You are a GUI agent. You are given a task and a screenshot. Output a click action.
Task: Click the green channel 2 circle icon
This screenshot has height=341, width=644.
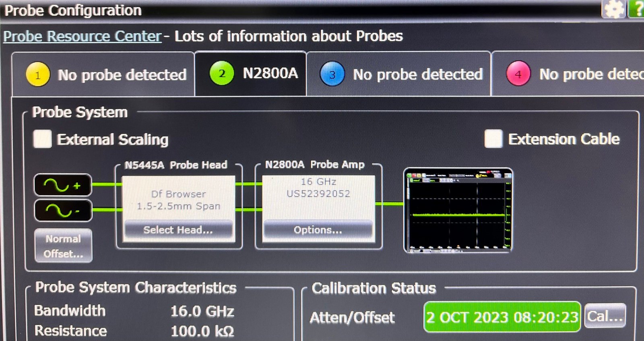(x=222, y=73)
